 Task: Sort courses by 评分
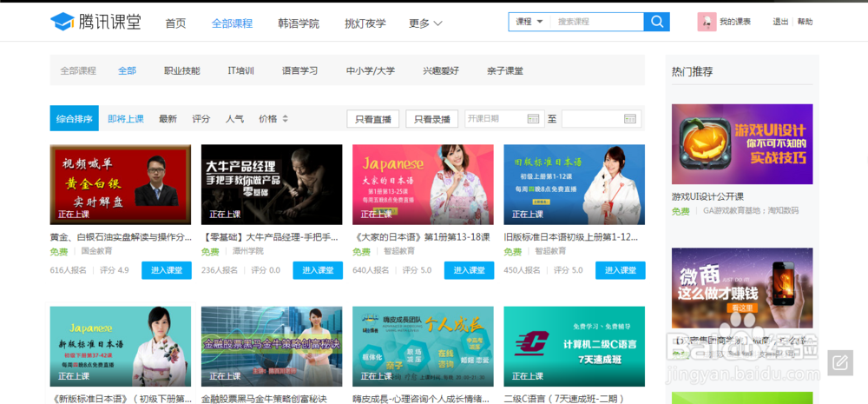(201, 119)
